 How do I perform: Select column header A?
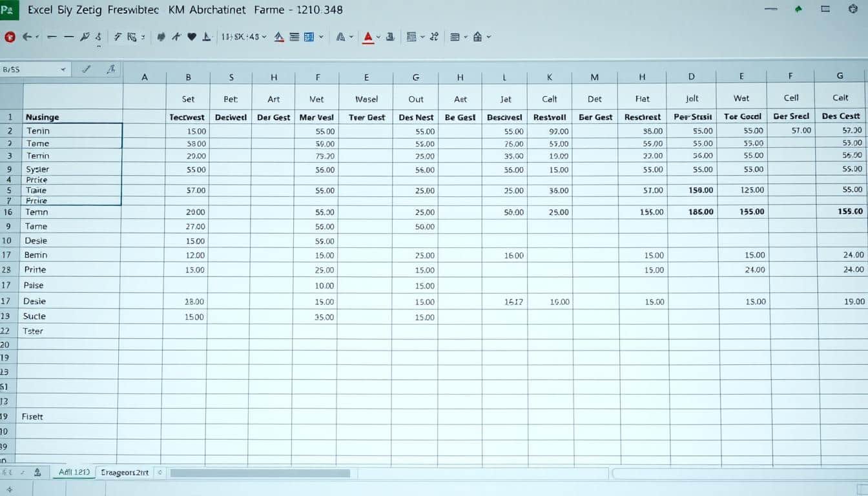145,77
